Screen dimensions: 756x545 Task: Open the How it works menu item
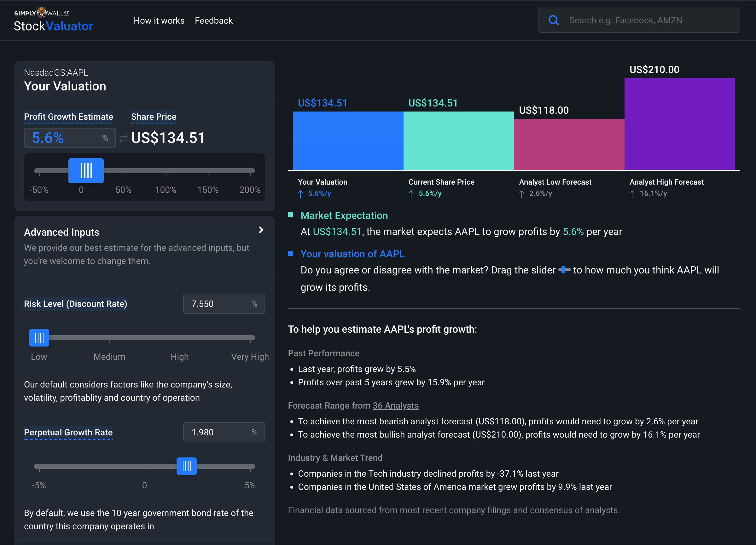[159, 21]
